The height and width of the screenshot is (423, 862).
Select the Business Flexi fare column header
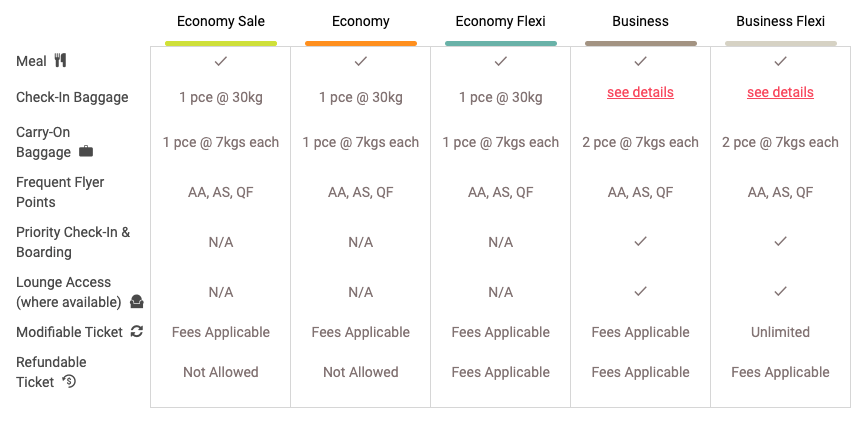[781, 21]
